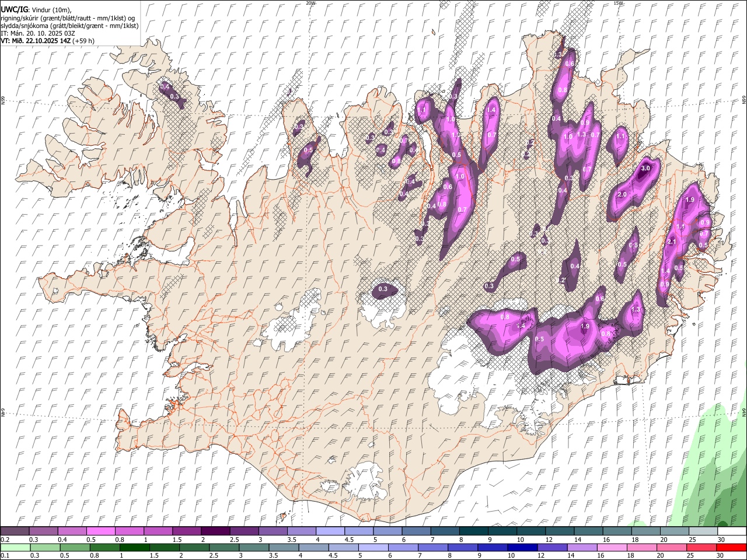Click the 'UWC/IG: Vindur (10m)' title text
Viewport: 747px width, 560px height.
(x=36, y=10)
